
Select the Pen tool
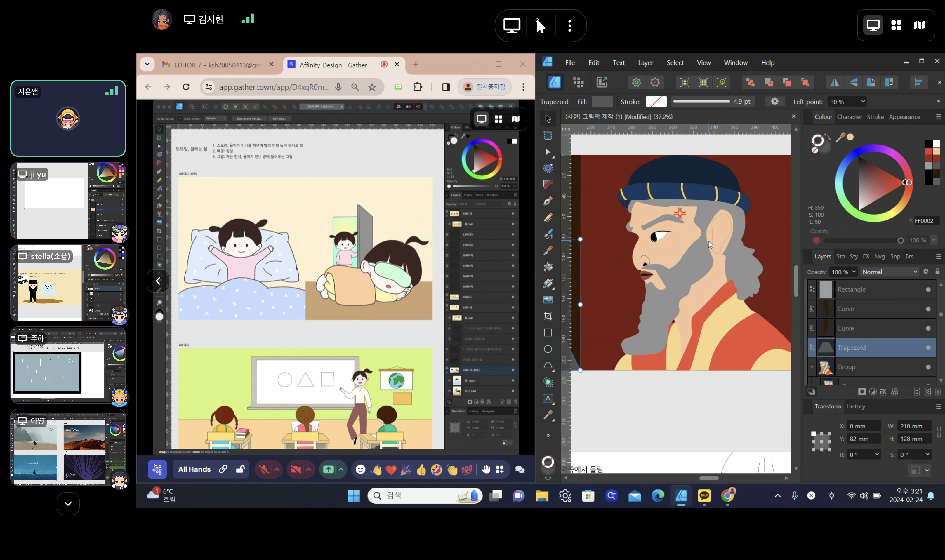click(548, 201)
